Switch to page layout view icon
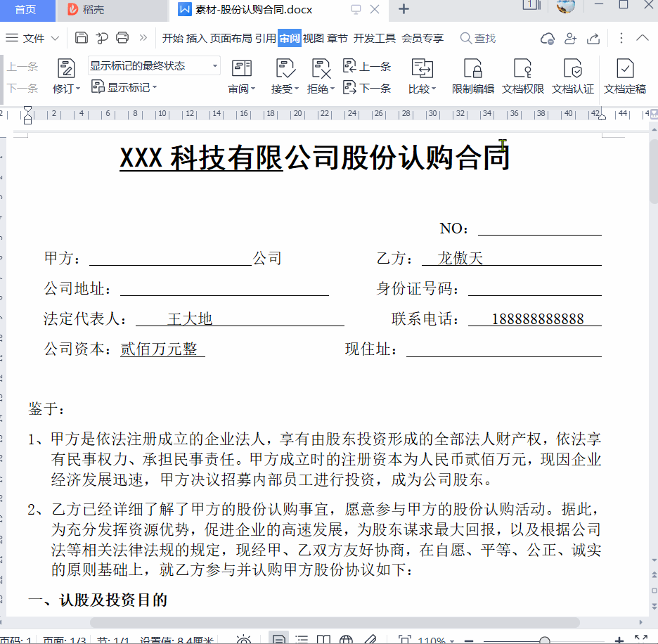Image resolution: width=658 pixels, height=644 pixels. [x=278, y=639]
